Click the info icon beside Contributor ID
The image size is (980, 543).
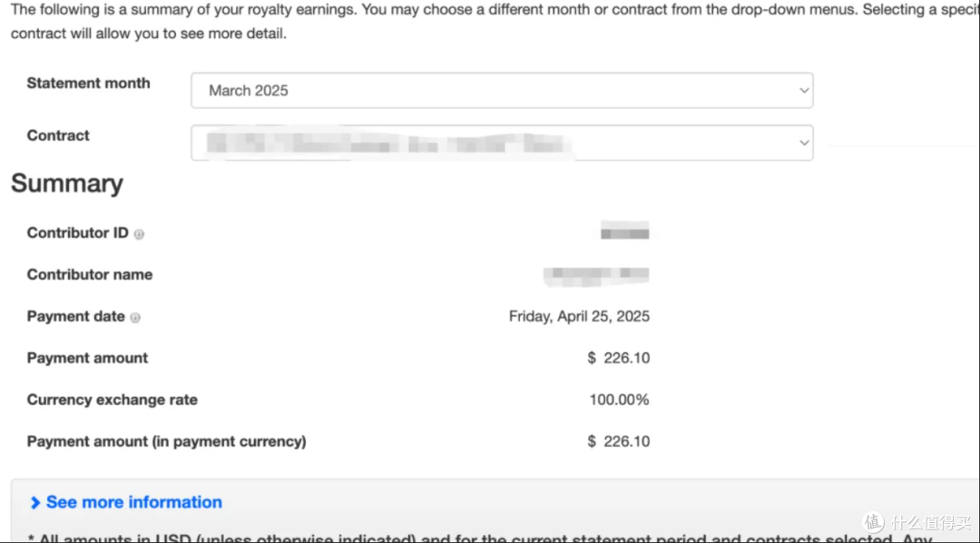139,234
